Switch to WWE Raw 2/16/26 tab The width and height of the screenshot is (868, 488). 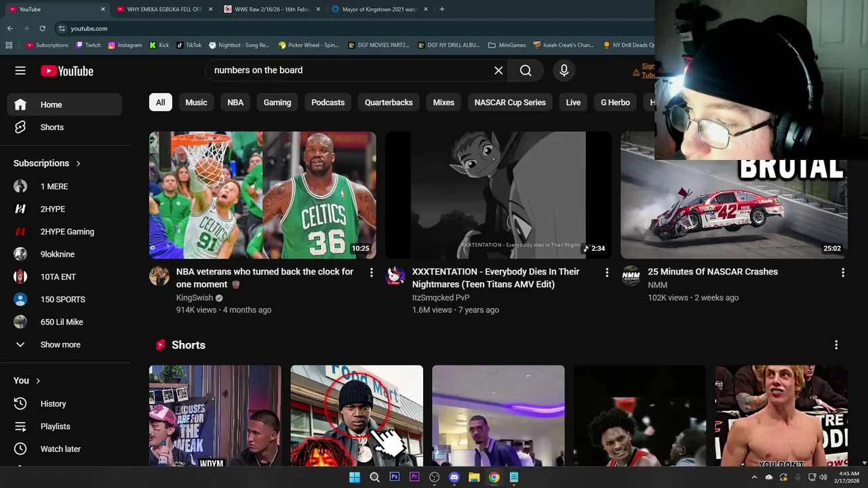(x=272, y=9)
